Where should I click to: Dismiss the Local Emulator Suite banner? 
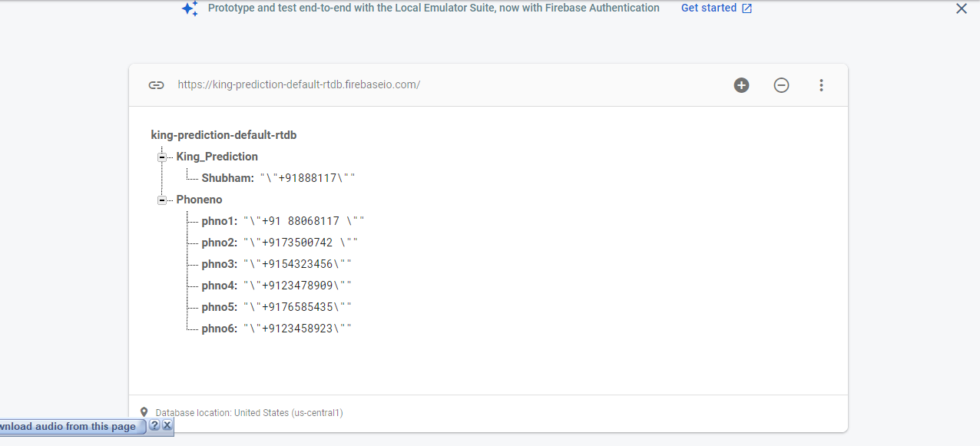[961, 9]
